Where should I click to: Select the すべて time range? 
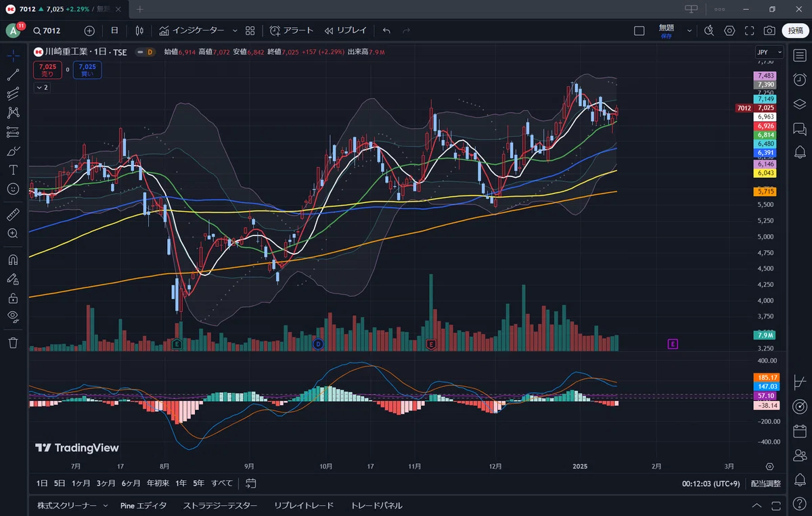coord(222,484)
